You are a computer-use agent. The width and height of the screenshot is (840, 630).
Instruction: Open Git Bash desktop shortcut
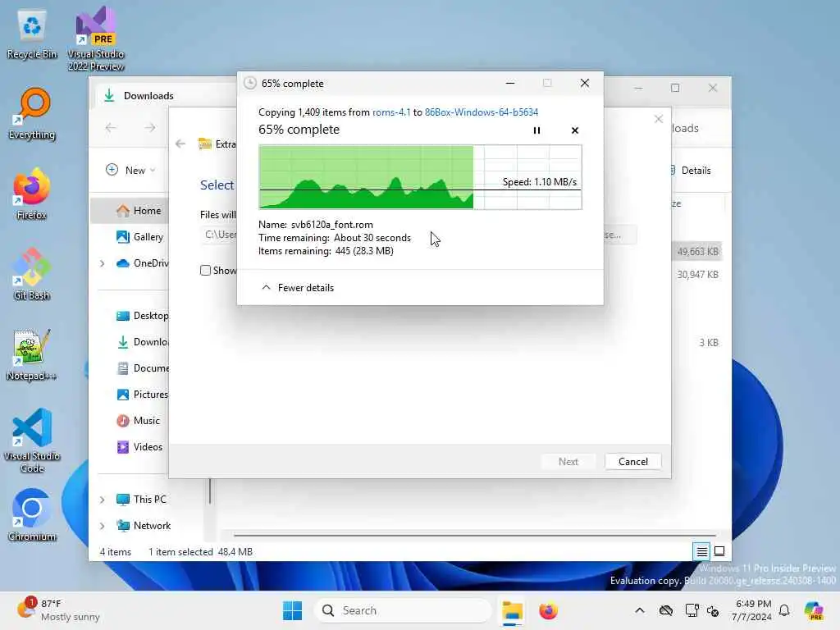click(32, 274)
